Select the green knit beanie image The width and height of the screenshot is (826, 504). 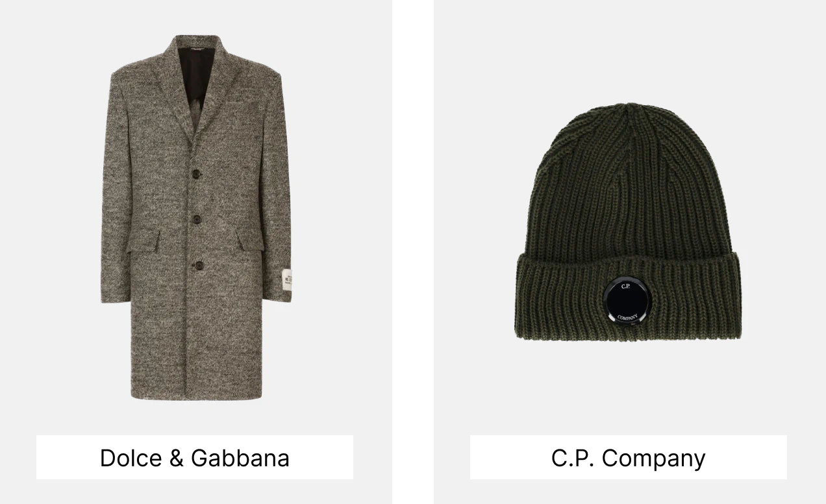[x=629, y=221]
